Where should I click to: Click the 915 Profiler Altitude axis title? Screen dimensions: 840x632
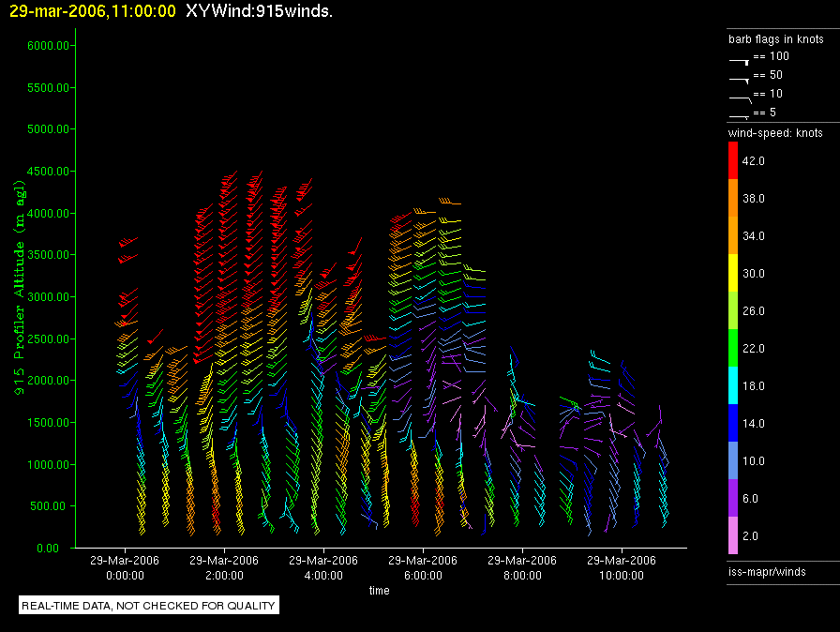[18, 293]
